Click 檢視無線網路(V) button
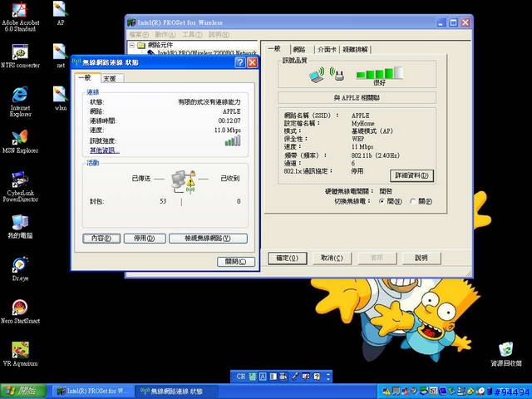The height and width of the screenshot is (399, 532). [208, 239]
